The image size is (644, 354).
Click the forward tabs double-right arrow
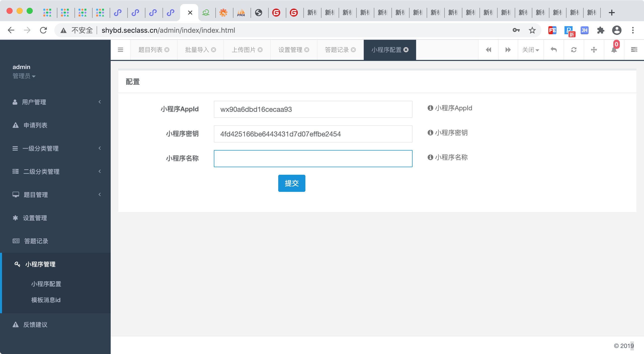[508, 50]
